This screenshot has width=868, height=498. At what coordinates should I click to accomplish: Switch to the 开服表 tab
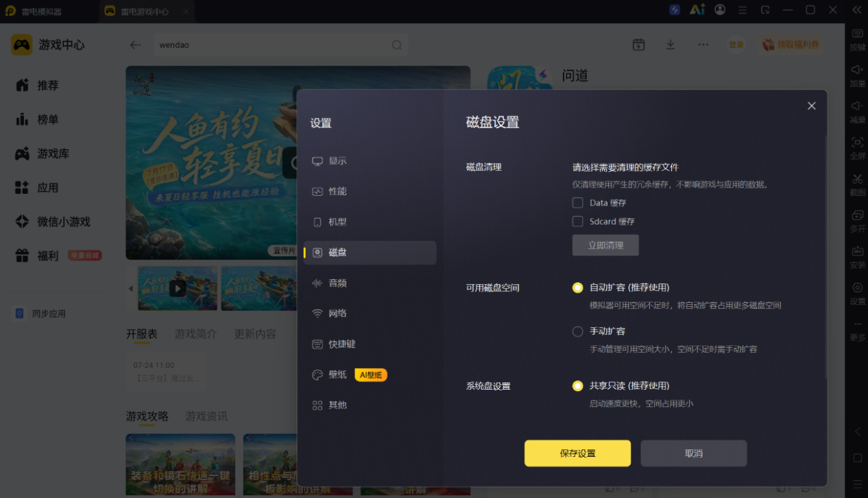pos(141,334)
